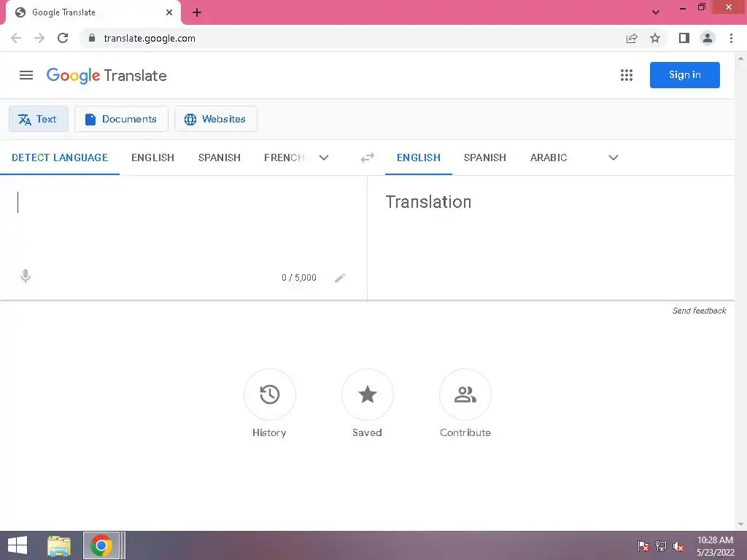Choose English as source language
The height and width of the screenshot is (560, 747).
[153, 157]
